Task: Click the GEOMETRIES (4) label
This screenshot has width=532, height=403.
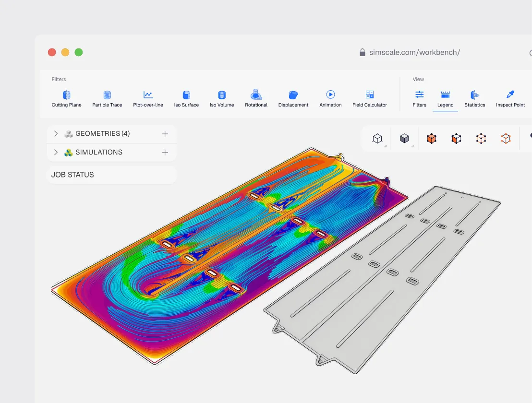Action: click(x=102, y=133)
